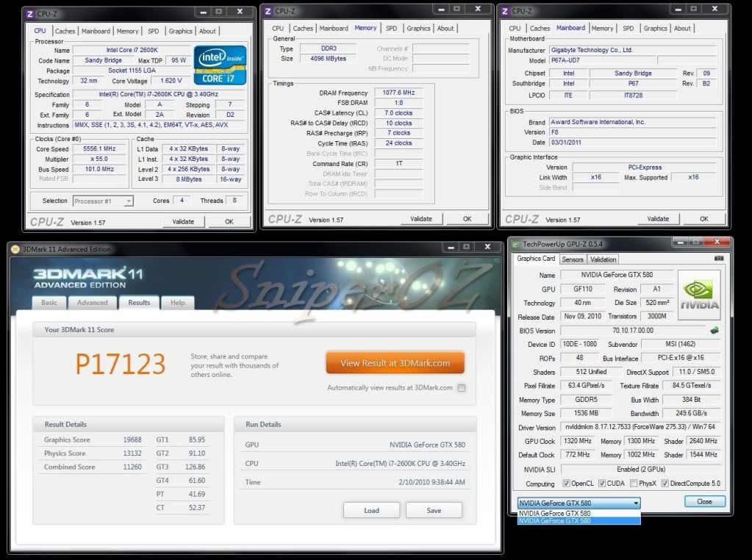Click the BIOS save chip icon in GPU-Z
The height and width of the screenshot is (560, 752).
pyautogui.click(x=714, y=331)
